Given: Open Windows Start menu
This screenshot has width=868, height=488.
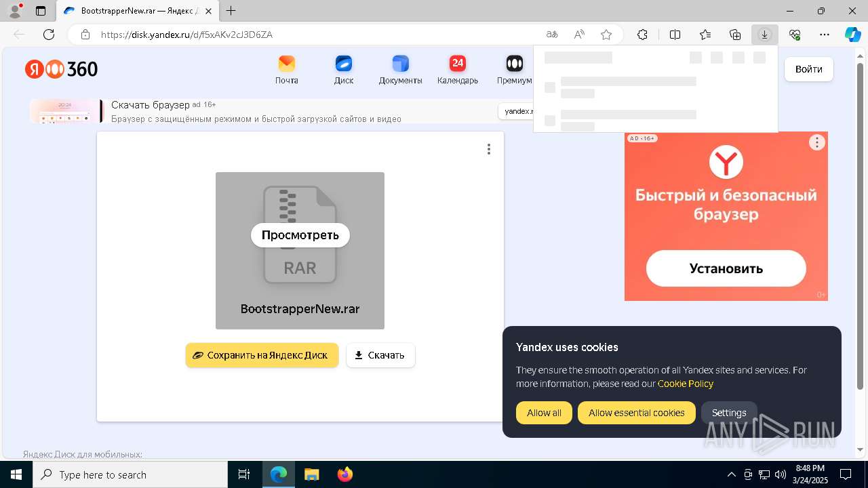Looking at the screenshot, I should pyautogui.click(x=16, y=474).
